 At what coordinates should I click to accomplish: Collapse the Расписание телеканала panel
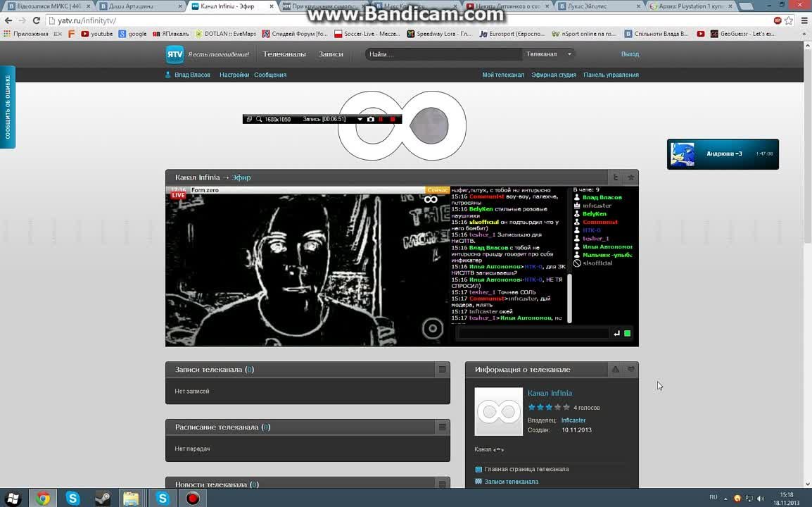point(442,427)
